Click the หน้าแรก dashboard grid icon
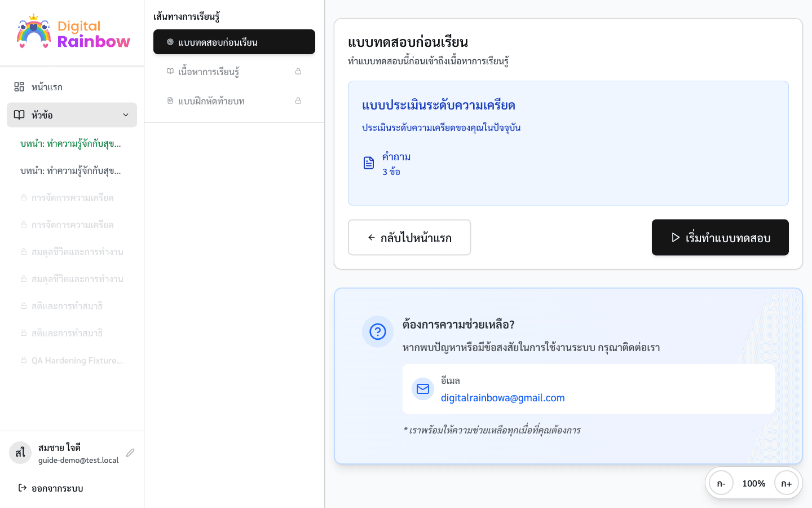 point(19,86)
